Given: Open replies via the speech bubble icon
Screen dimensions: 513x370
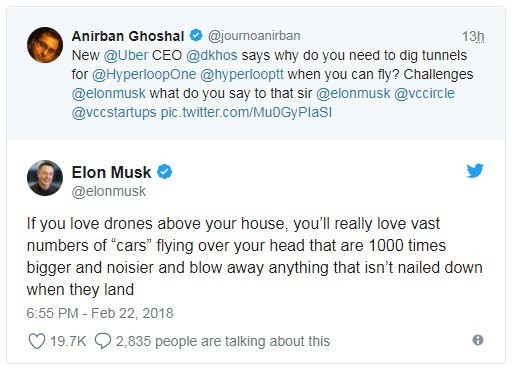Looking at the screenshot, I should [103, 341].
